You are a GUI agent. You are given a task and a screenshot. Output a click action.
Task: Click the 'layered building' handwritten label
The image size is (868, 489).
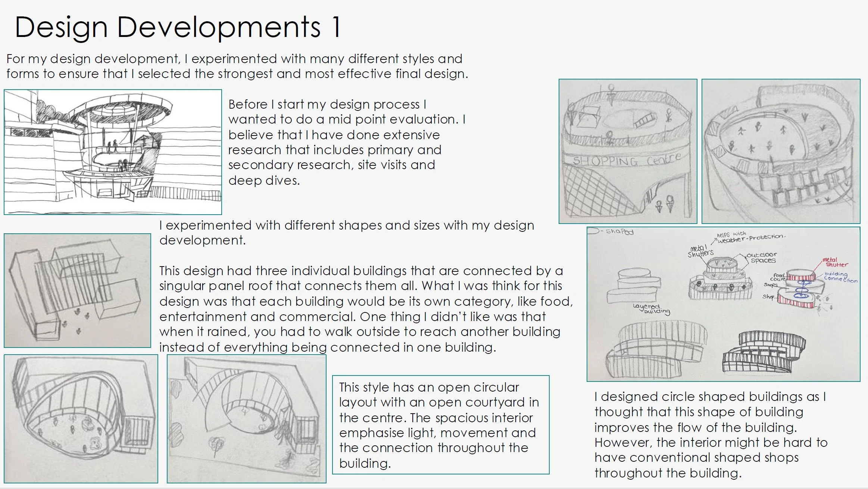tap(652, 309)
